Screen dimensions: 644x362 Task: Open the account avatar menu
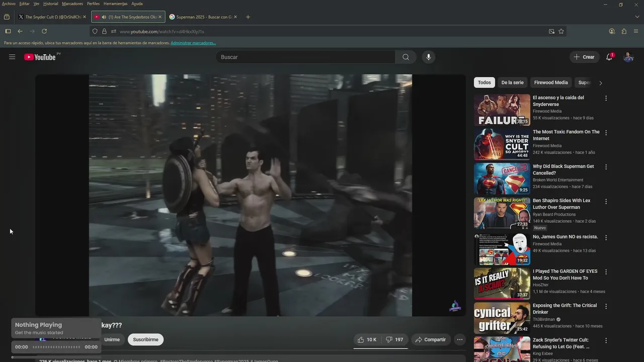[x=628, y=57]
